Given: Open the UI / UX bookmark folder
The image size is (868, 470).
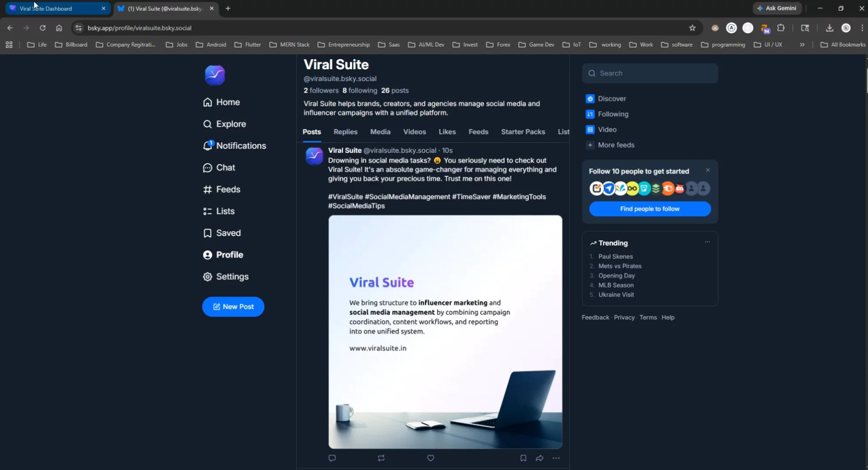Looking at the screenshot, I should [768, 45].
